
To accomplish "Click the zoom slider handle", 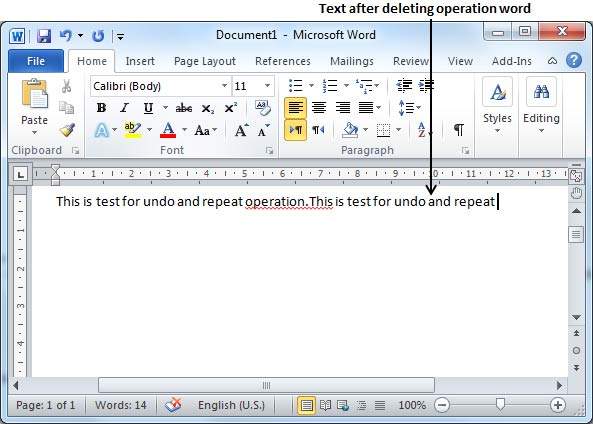I will pyautogui.click(x=500, y=404).
